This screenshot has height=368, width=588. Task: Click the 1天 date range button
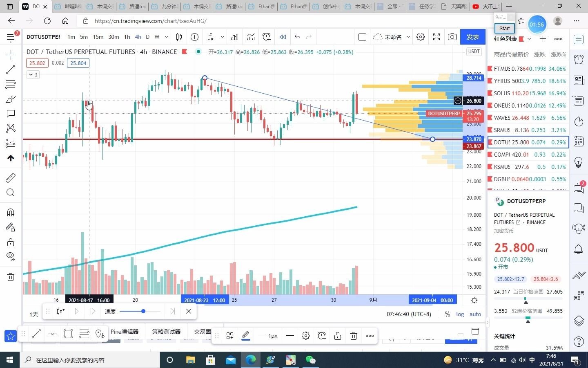tap(34, 314)
